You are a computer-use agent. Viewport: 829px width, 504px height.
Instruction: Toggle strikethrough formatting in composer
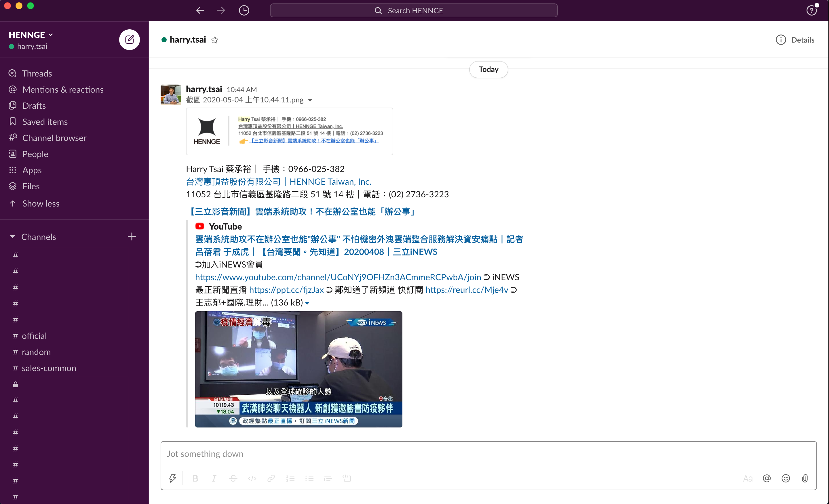(233, 478)
